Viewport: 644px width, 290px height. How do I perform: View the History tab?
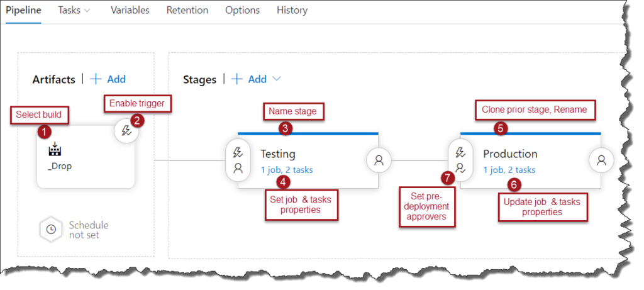click(292, 10)
